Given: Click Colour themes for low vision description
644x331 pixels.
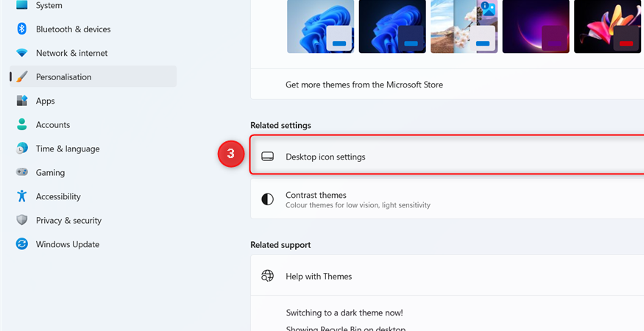Looking at the screenshot, I should click(358, 205).
